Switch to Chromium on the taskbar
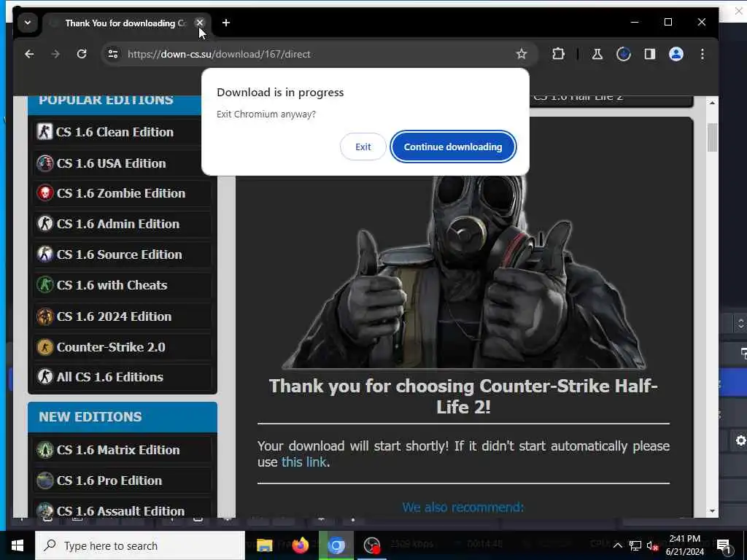 [x=336, y=545]
